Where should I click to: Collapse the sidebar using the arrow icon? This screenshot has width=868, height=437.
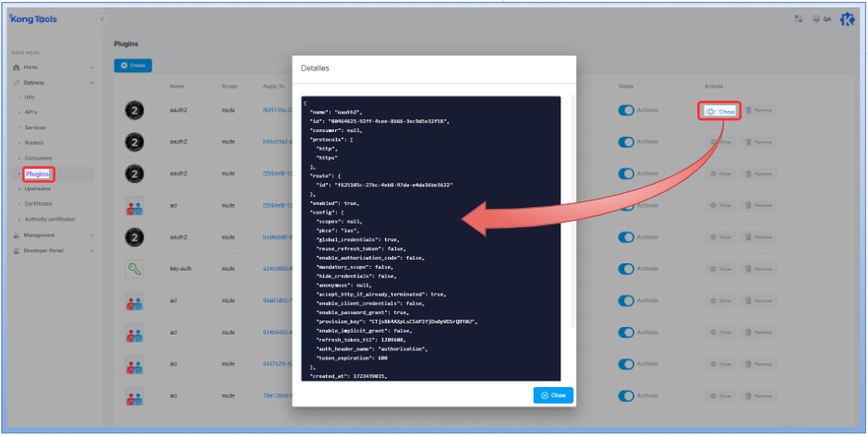tap(101, 19)
